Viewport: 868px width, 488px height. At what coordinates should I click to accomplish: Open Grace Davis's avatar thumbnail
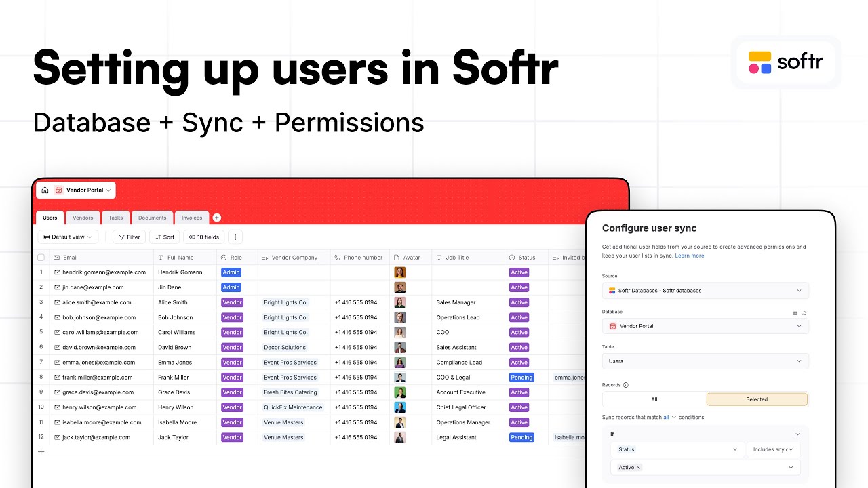click(x=400, y=392)
